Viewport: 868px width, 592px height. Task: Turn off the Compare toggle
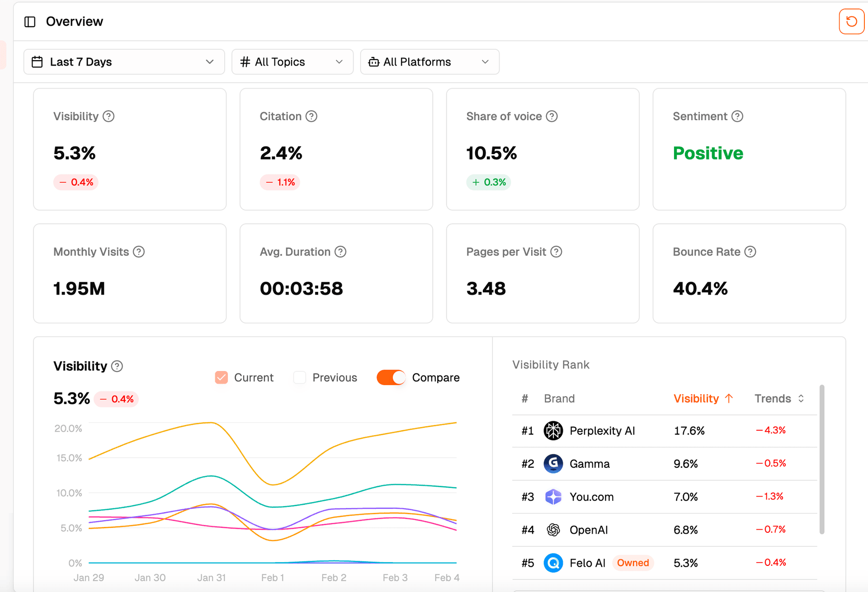point(391,377)
